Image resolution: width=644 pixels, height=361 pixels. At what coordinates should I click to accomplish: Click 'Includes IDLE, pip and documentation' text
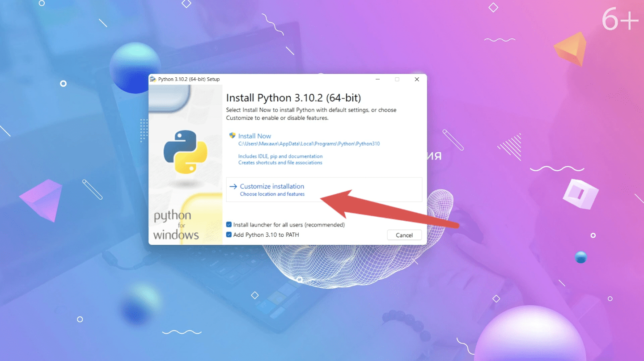[280, 156]
